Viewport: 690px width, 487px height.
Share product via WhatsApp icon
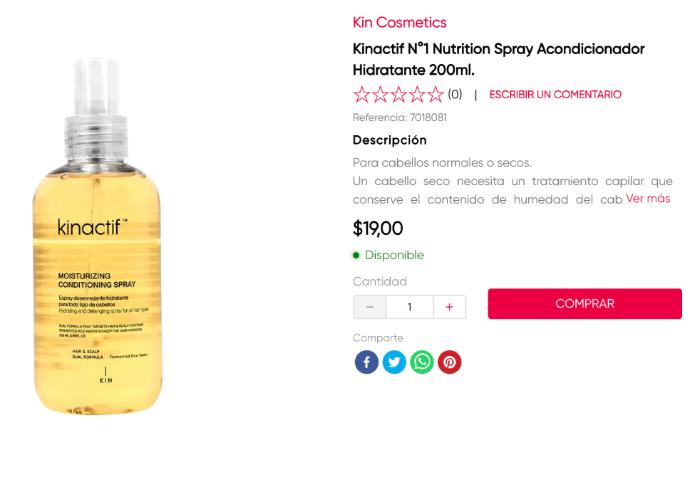(x=422, y=362)
